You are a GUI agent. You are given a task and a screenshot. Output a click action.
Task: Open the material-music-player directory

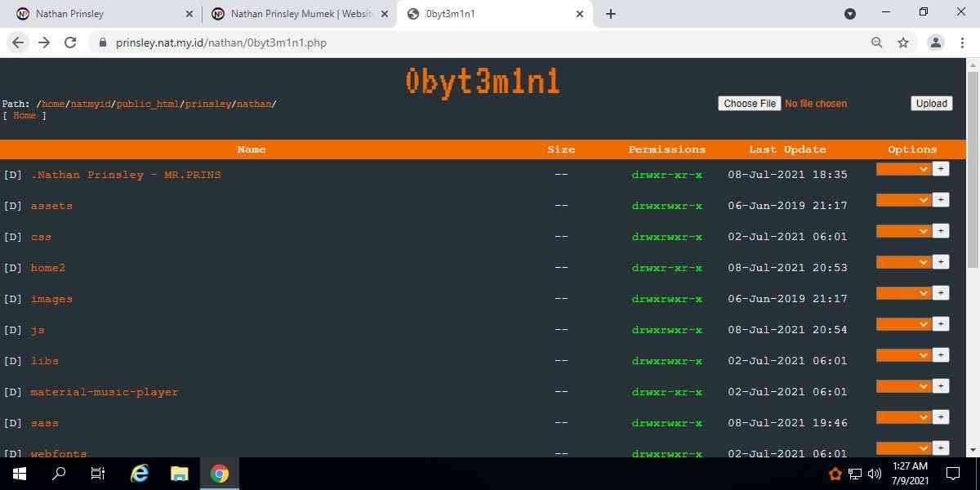(105, 392)
